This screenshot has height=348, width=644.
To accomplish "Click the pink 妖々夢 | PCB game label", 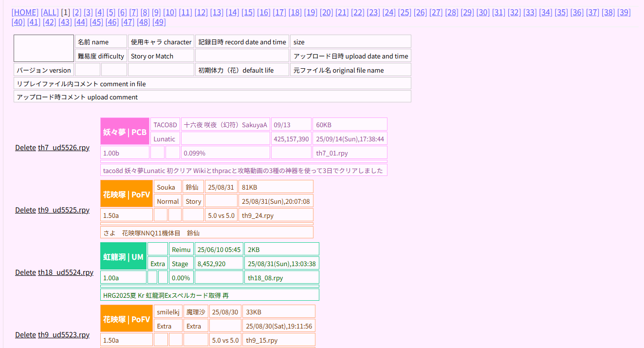I will tap(125, 132).
